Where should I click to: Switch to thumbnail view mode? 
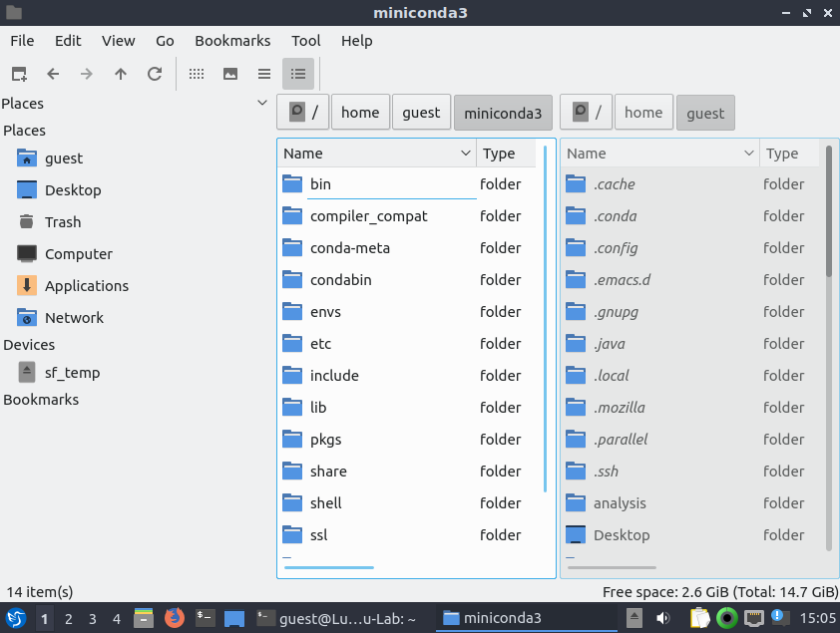(x=230, y=74)
